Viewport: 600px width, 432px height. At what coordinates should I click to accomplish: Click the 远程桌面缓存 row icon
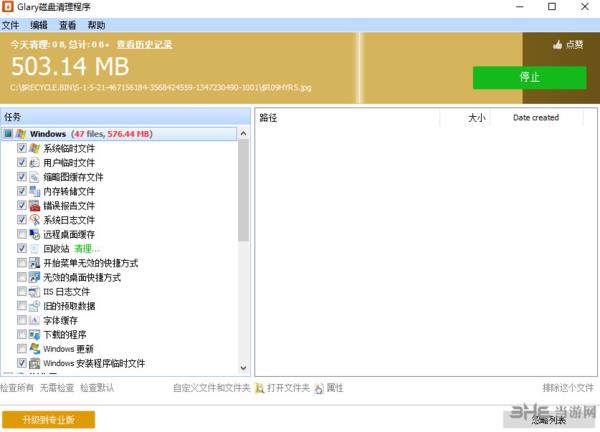(34, 234)
